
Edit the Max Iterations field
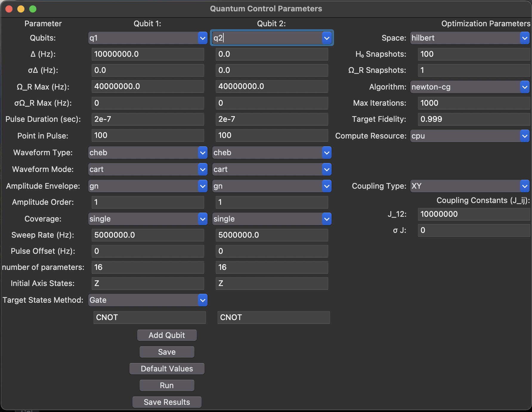pos(474,103)
